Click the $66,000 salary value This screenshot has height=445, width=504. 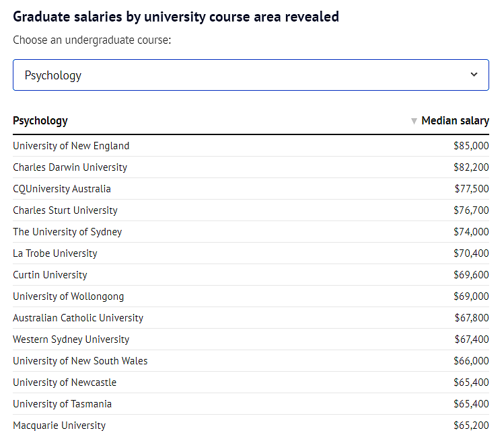(471, 361)
